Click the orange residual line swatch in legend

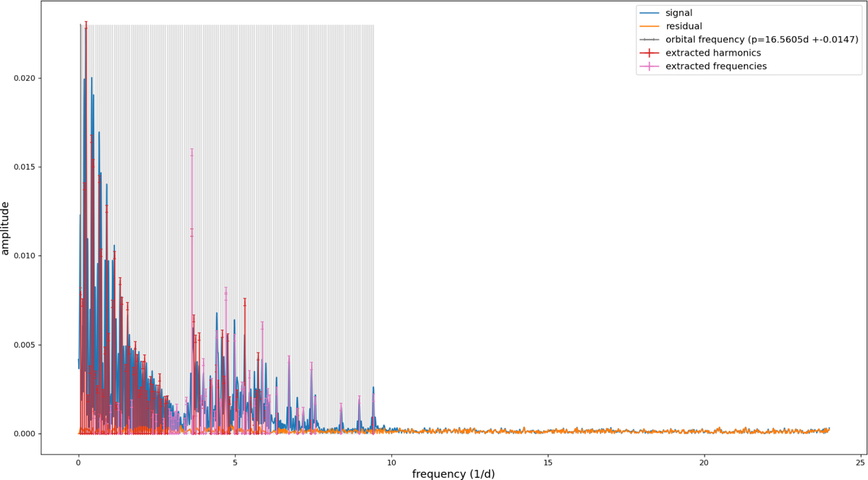pos(650,26)
